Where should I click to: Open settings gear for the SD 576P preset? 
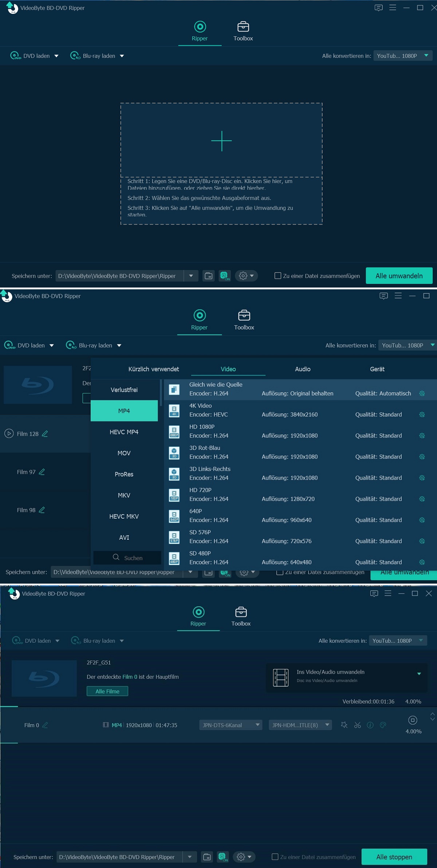[x=422, y=541]
